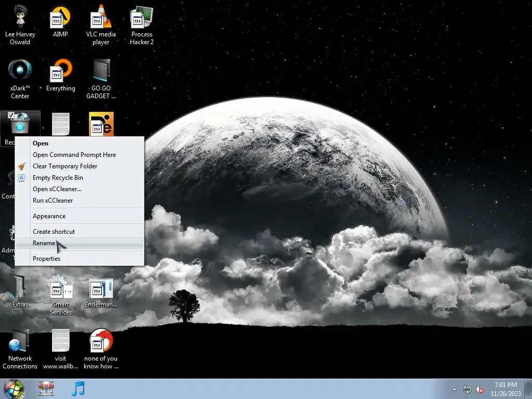
Task: Choose Run xCCleaner menu entry
Action: click(79, 201)
